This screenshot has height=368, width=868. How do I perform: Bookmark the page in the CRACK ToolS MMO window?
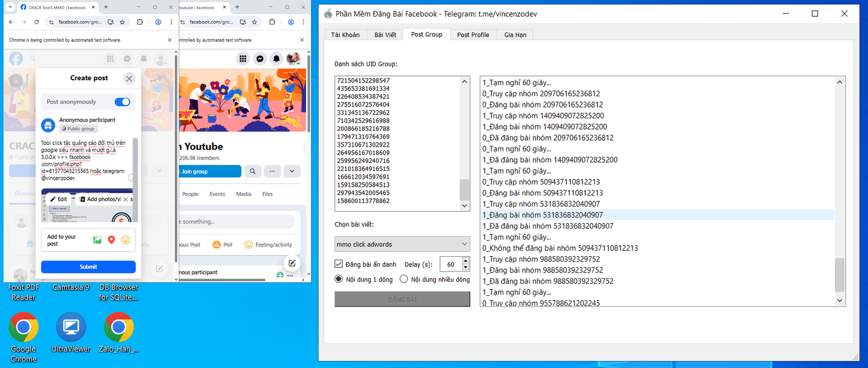click(x=122, y=22)
